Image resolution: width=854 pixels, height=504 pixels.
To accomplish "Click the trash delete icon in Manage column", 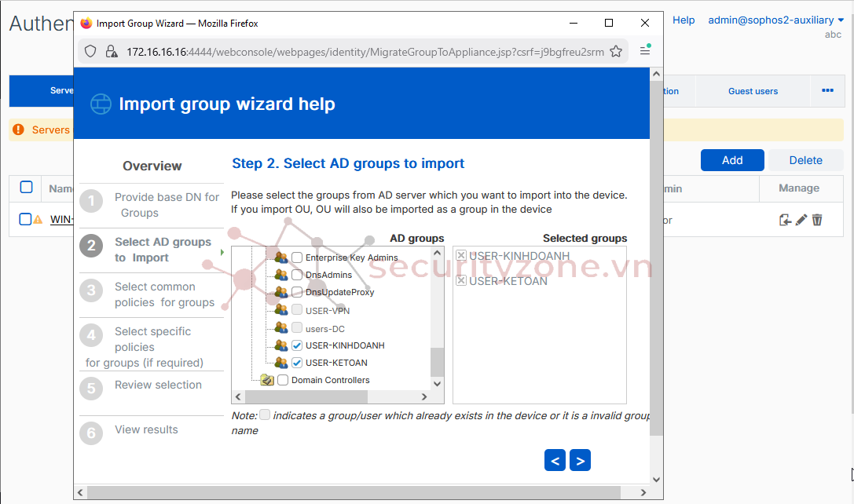I will (817, 220).
